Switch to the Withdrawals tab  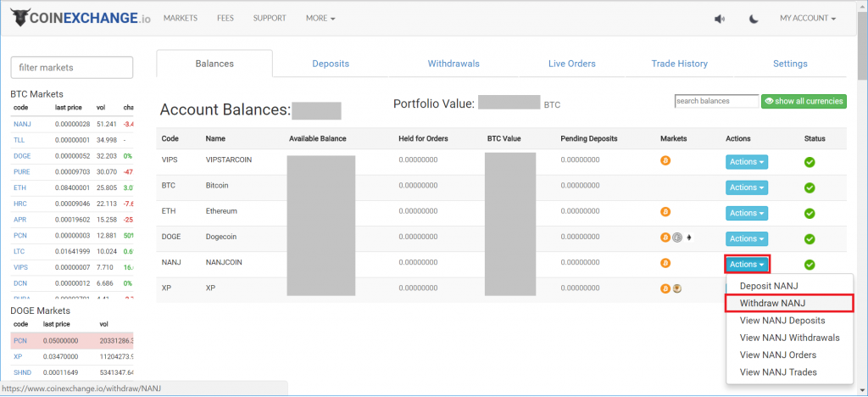pos(453,64)
